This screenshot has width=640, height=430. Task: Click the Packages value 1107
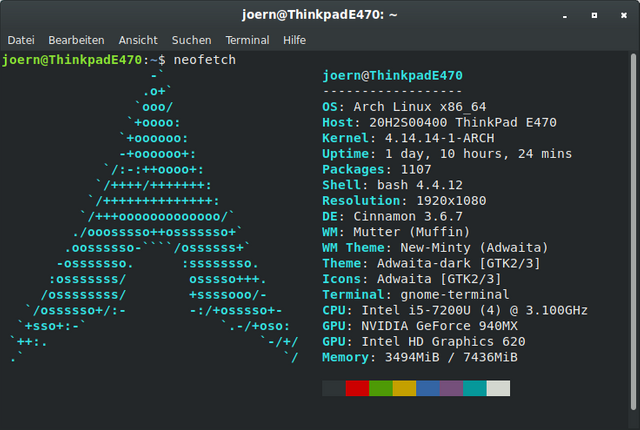coord(416,169)
